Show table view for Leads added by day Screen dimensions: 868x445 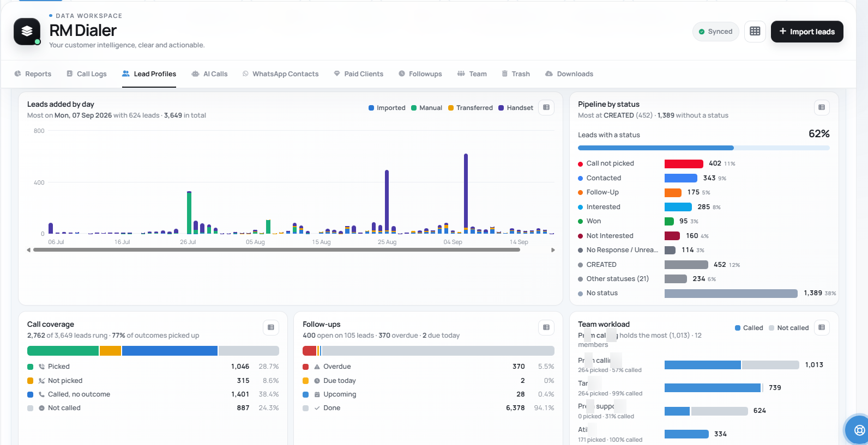pos(546,107)
